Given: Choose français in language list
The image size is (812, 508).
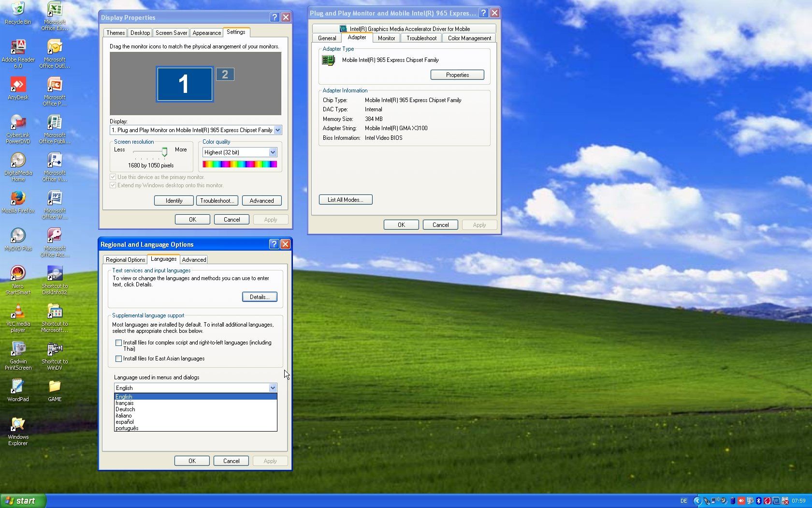Looking at the screenshot, I should [x=195, y=403].
